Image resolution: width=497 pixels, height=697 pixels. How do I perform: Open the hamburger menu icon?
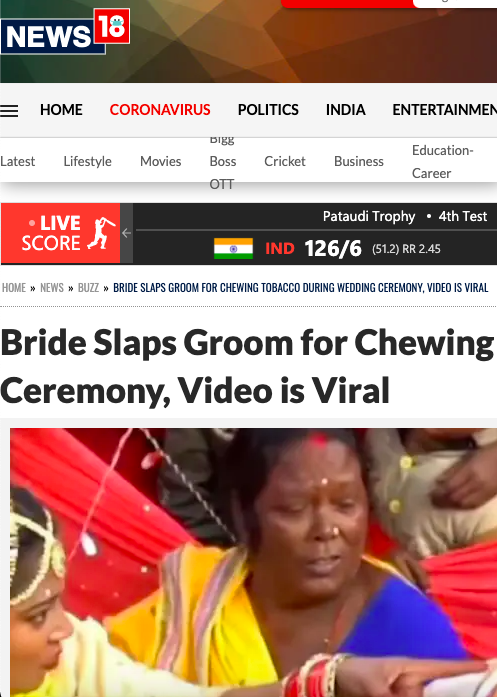[9, 111]
